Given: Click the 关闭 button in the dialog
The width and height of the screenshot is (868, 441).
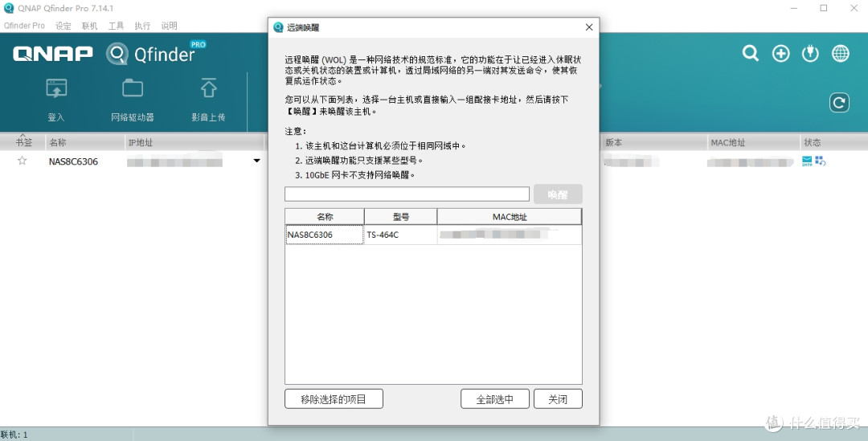Looking at the screenshot, I should [558, 399].
